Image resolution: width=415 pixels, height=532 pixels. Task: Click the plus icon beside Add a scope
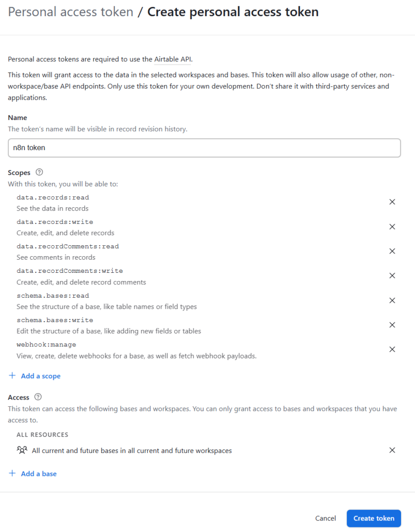[12, 376]
